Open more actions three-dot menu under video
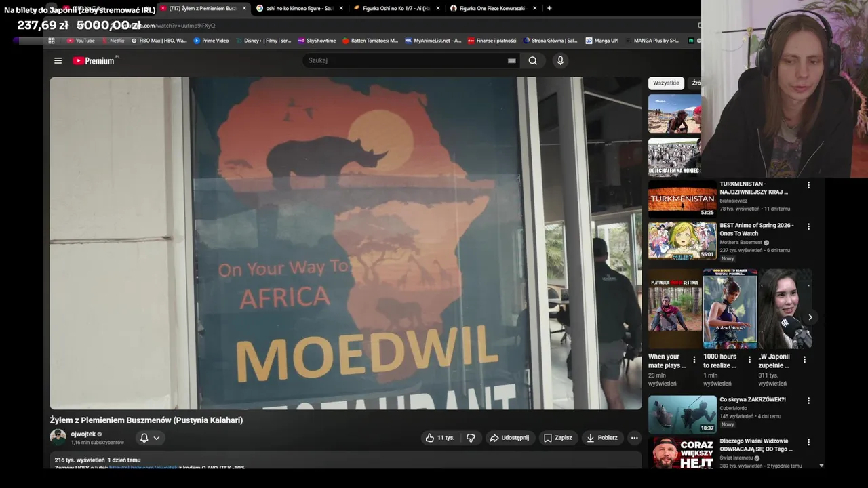Image resolution: width=868 pixels, height=488 pixels. [x=635, y=438]
